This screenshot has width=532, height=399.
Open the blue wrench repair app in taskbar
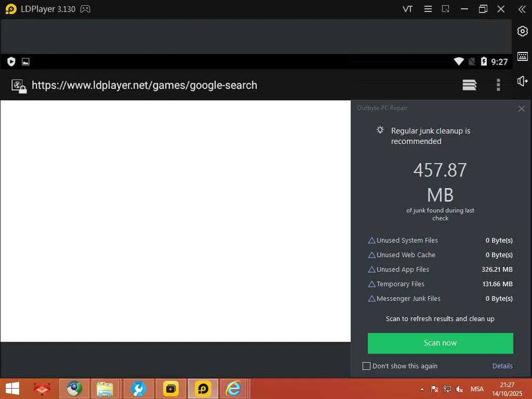138,389
